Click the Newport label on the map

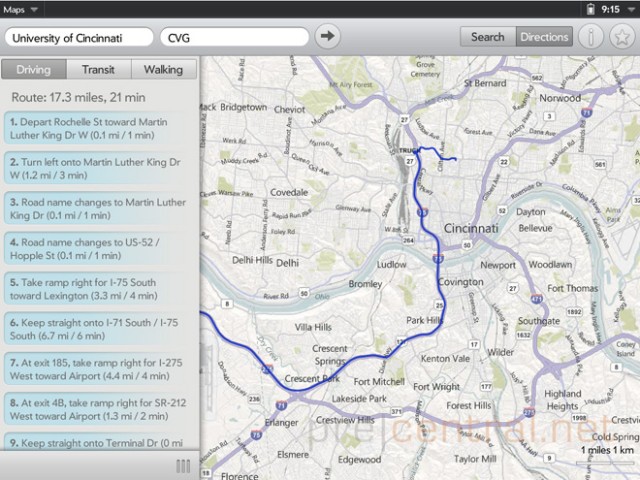(x=498, y=265)
